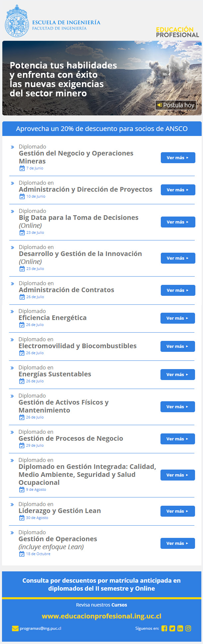Click the calendar icon next to 18 de Octubre
This screenshot has height=644, width=203.
coord(22,554)
